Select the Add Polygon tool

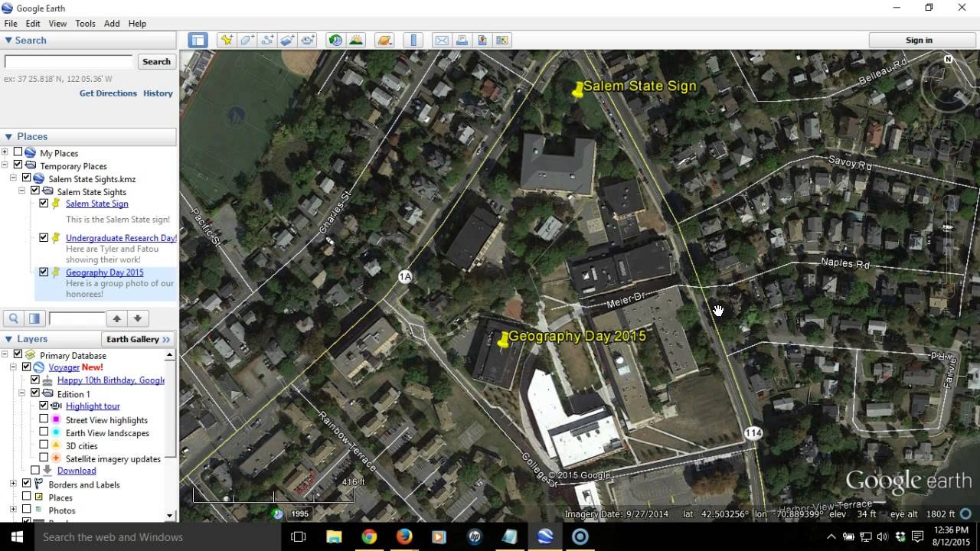click(247, 41)
